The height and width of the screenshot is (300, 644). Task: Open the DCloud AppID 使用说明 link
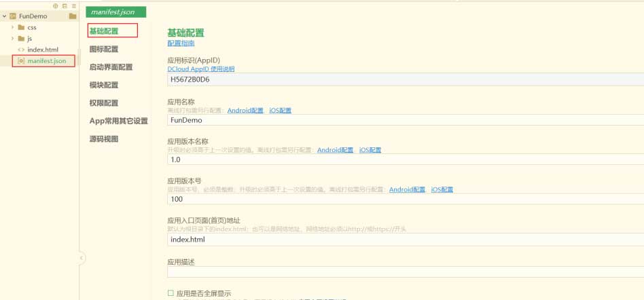pos(201,69)
